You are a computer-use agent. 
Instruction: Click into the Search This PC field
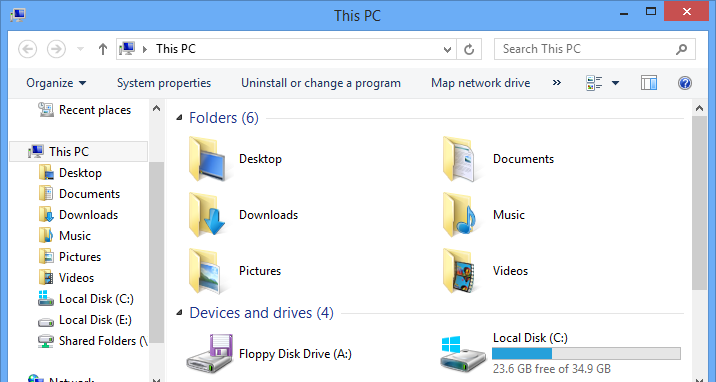coord(595,49)
